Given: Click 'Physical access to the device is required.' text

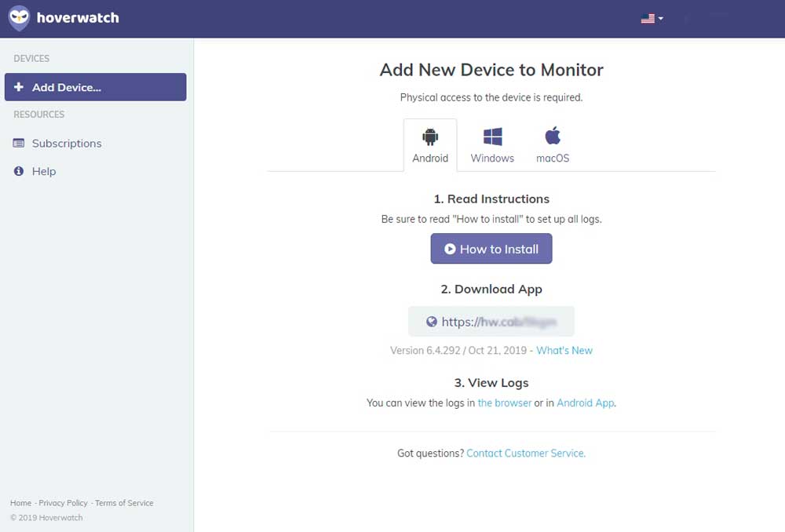Looking at the screenshot, I should (491, 97).
